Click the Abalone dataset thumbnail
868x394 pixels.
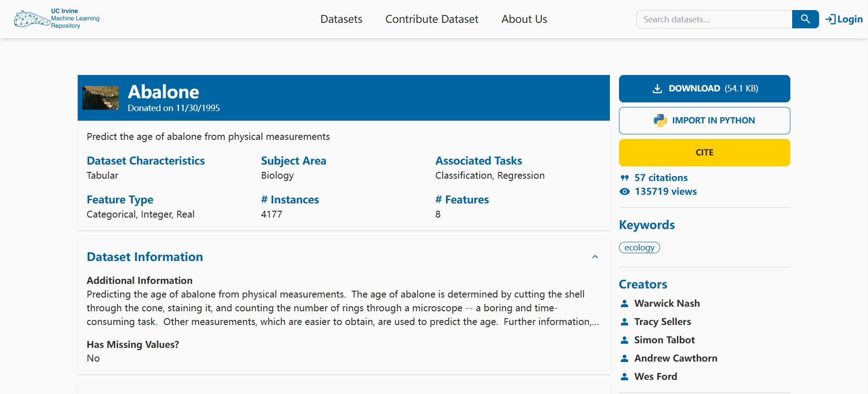[101, 98]
